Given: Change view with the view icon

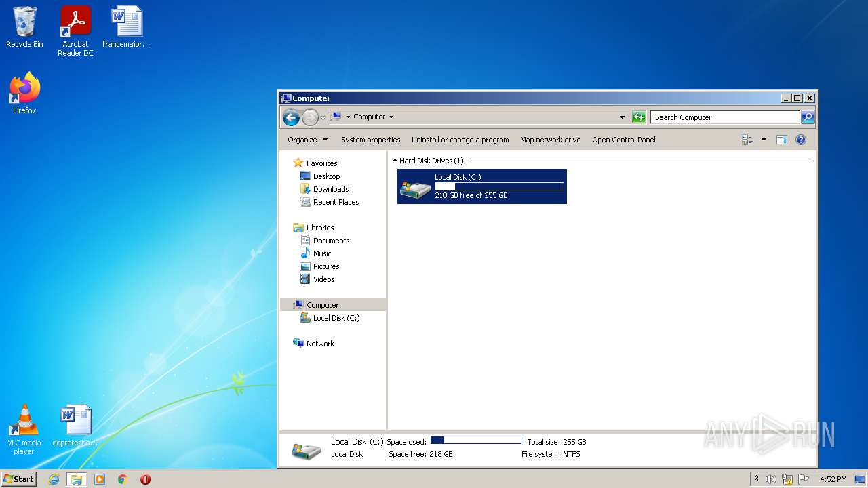Looking at the screenshot, I should [747, 140].
